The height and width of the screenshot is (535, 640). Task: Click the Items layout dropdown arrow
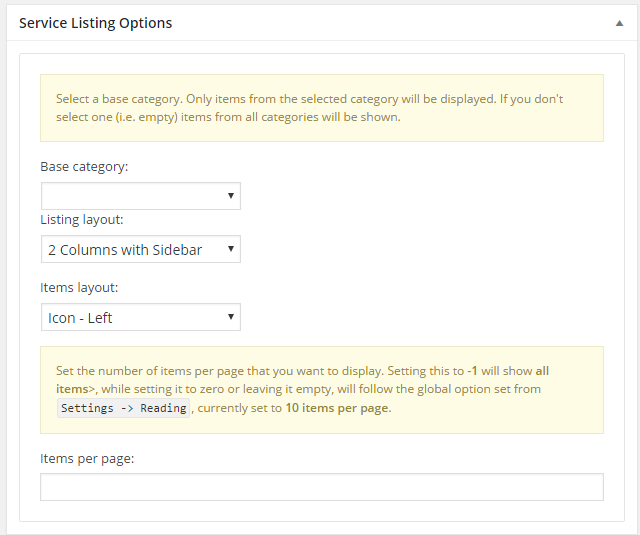coord(231,317)
